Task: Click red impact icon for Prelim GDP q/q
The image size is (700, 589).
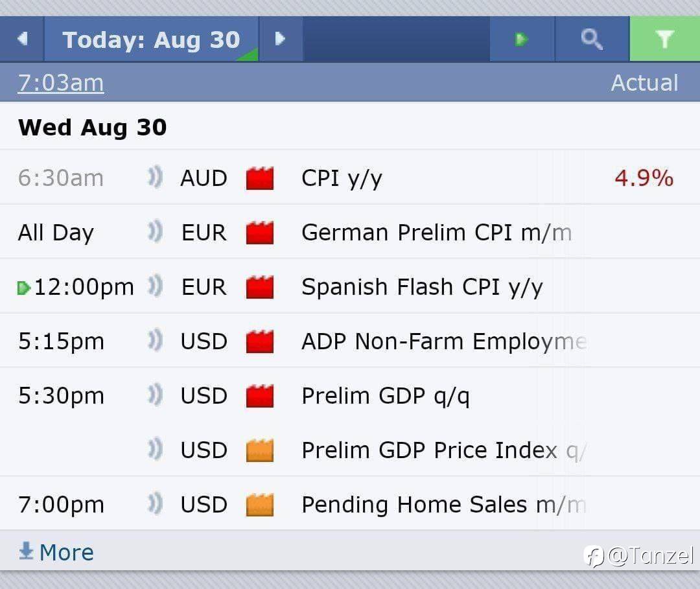Action: click(260, 396)
